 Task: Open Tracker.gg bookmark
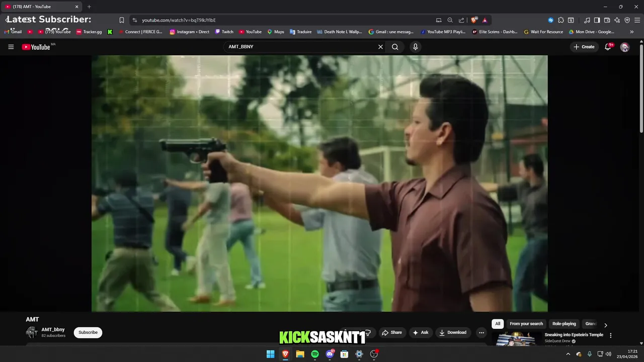pyautogui.click(x=89, y=32)
